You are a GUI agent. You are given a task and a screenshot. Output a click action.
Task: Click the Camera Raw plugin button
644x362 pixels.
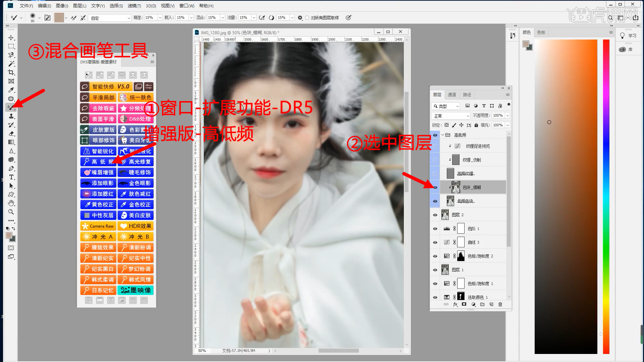pos(98,226)
